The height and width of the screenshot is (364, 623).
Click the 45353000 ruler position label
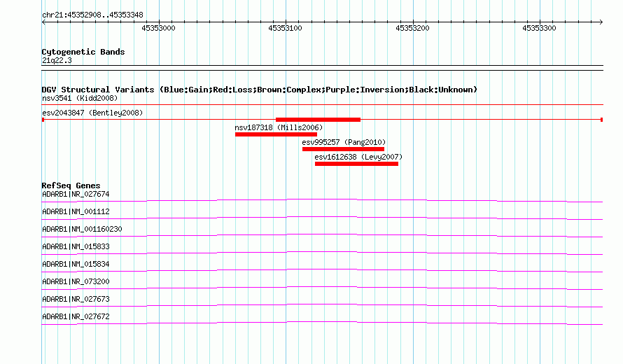pyautogui.click(x=158, y=28)
